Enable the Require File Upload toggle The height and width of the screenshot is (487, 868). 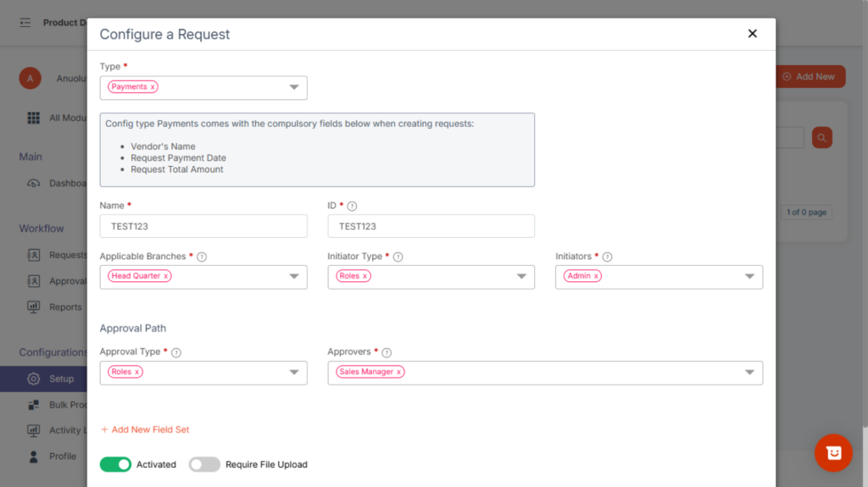point(204,464)
